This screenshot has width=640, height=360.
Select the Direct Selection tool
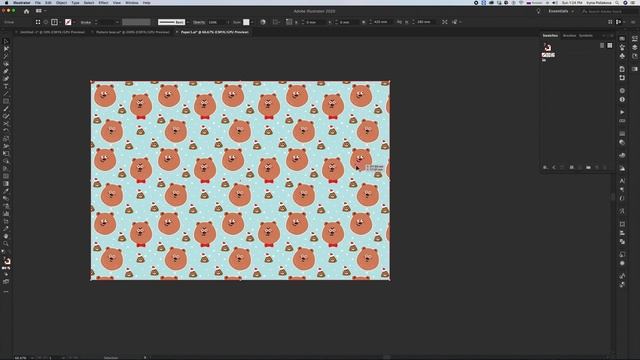pyautogui.click(x=6, y=49)
